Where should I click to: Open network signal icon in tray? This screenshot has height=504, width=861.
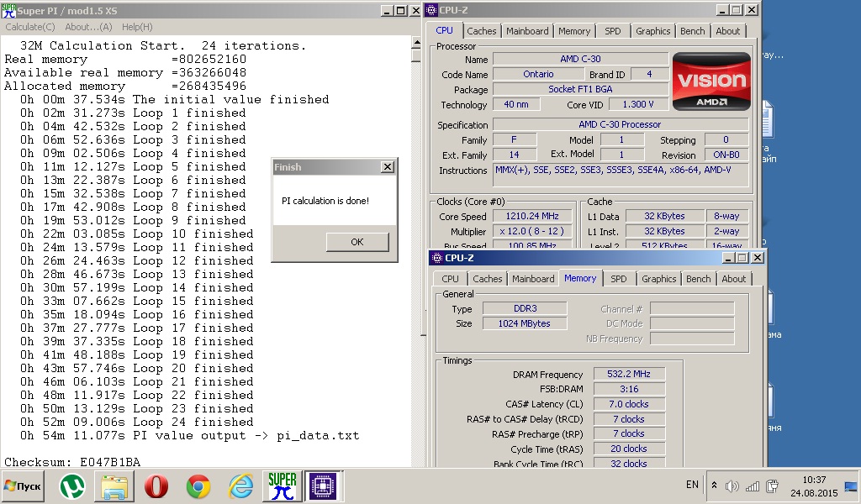753,486
